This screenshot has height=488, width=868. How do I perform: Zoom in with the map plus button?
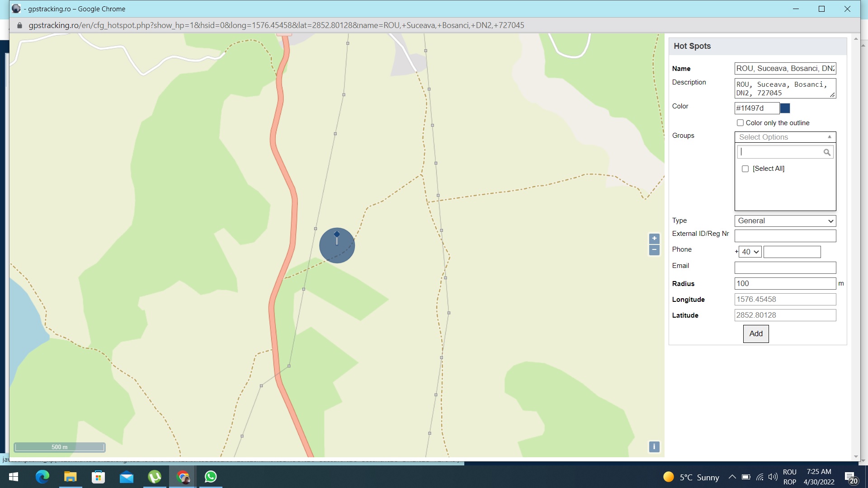654,239
